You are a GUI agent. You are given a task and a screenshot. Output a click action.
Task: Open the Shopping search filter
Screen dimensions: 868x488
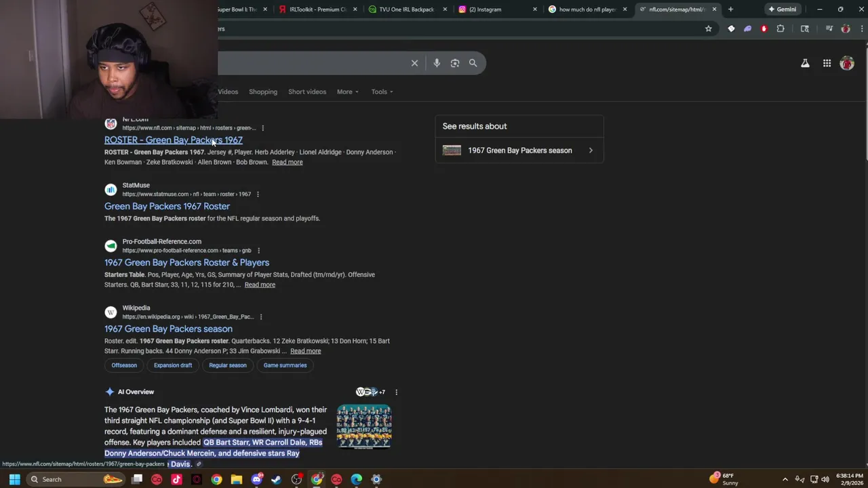coord(263,91)
